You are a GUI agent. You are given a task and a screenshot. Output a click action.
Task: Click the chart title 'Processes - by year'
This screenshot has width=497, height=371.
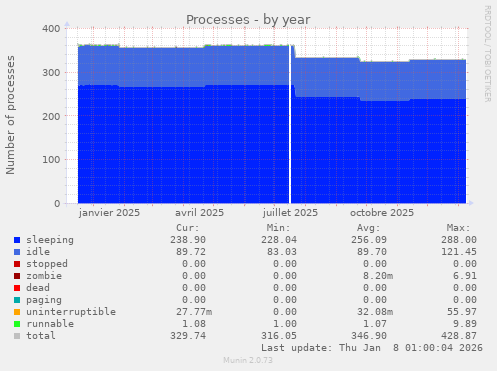point(248,20)
